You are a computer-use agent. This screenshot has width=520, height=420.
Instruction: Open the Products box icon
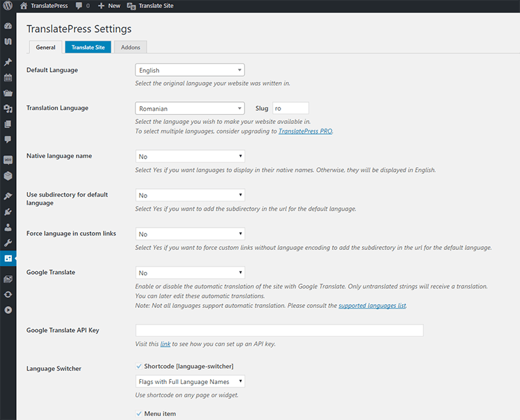pos(8,175)
